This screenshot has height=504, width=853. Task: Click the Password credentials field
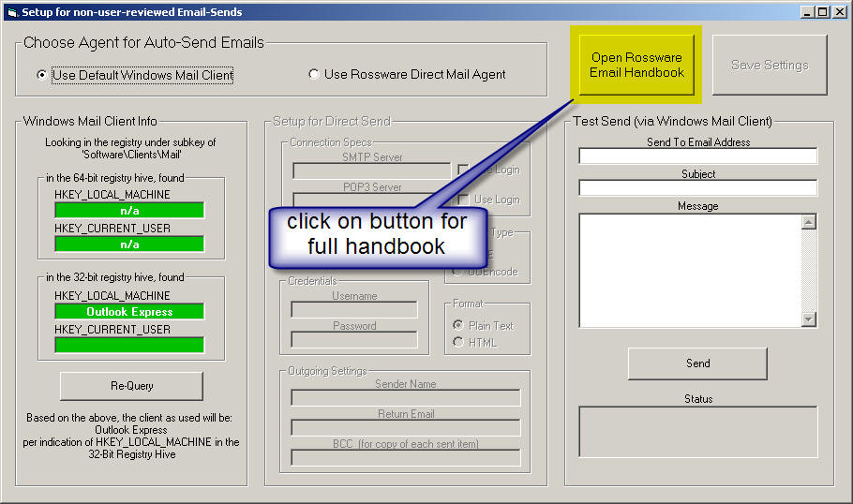(353, 340)
